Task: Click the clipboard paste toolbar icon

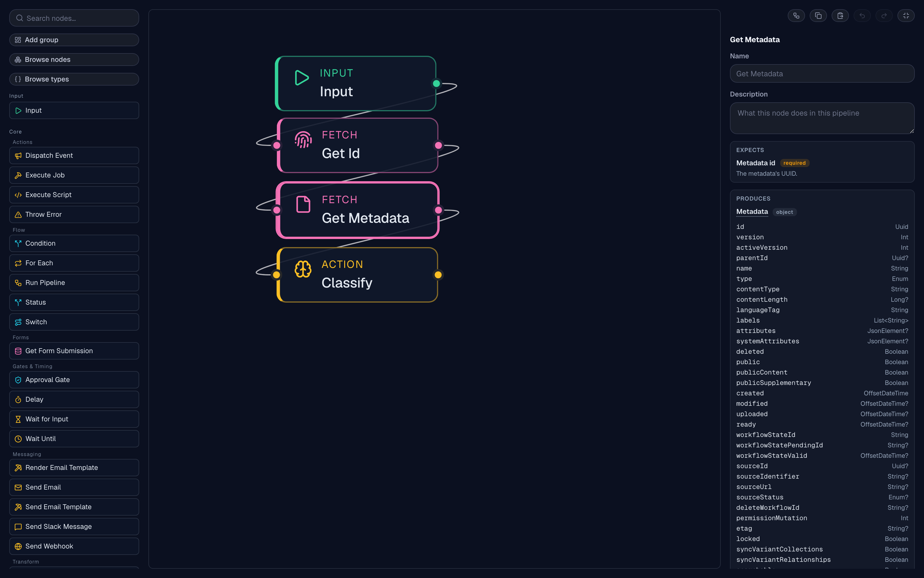Action: pyautogui.click(x=840, y=16)
